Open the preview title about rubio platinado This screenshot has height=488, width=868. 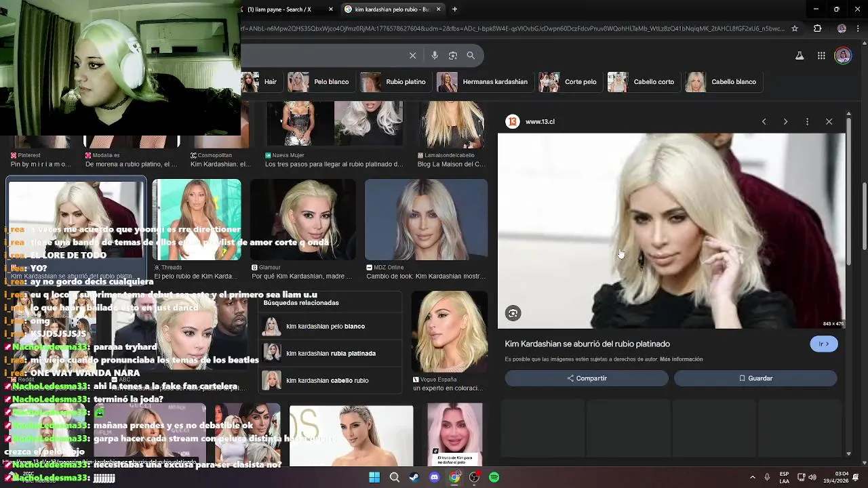pyautogui.click(x=587, y=344)
